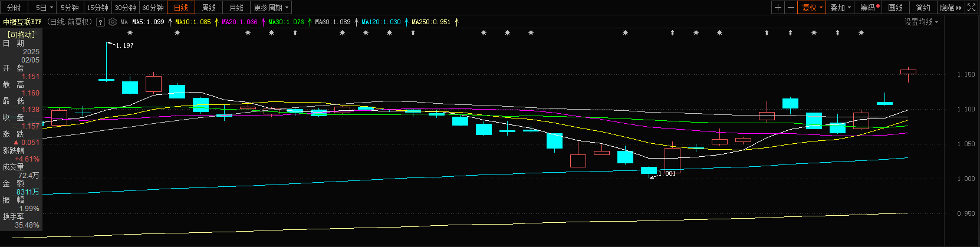Open the 设置均线 settings dropdown
The image size is (980, 247).
click(x=921, y=22)
